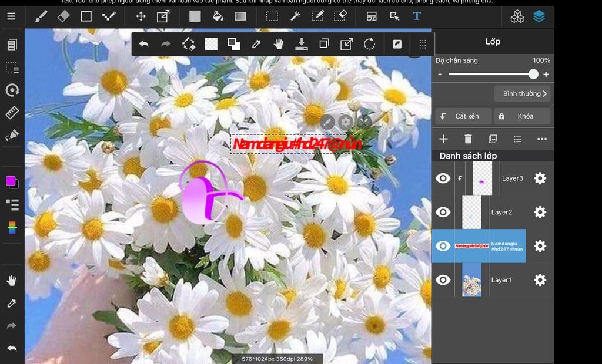Hide the Namdangiu text layer
The image size is (602, 364).
tap(443, 246)
